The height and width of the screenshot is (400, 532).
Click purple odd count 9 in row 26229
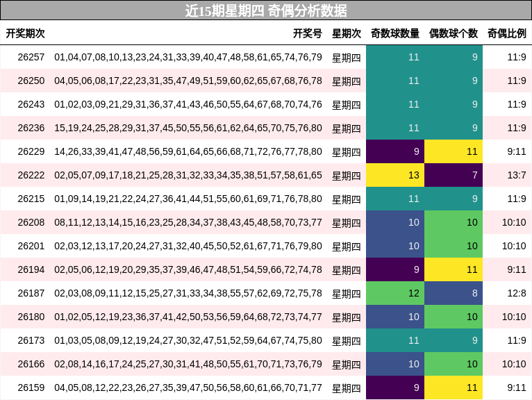(395, 151)
